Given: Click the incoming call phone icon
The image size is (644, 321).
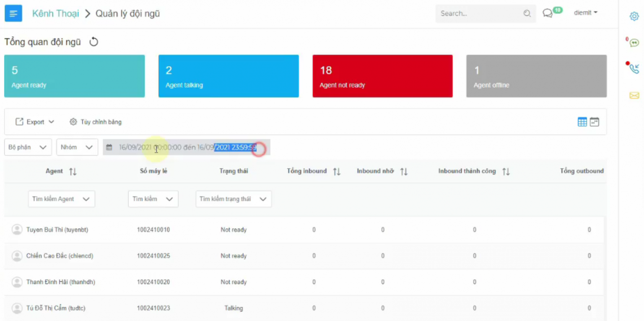Looking at the screenshot, I should click(634, 69).
